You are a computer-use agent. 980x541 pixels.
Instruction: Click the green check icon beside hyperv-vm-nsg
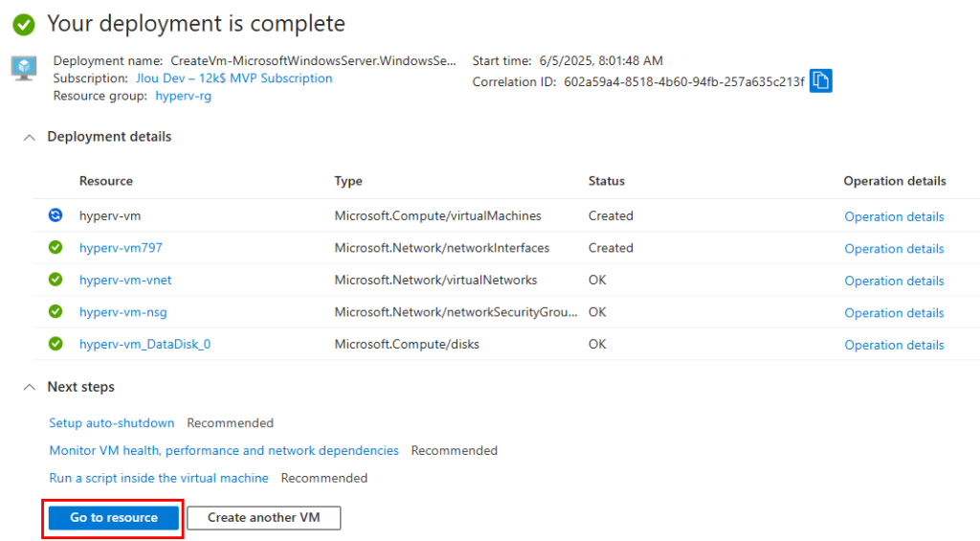point(56,311)
